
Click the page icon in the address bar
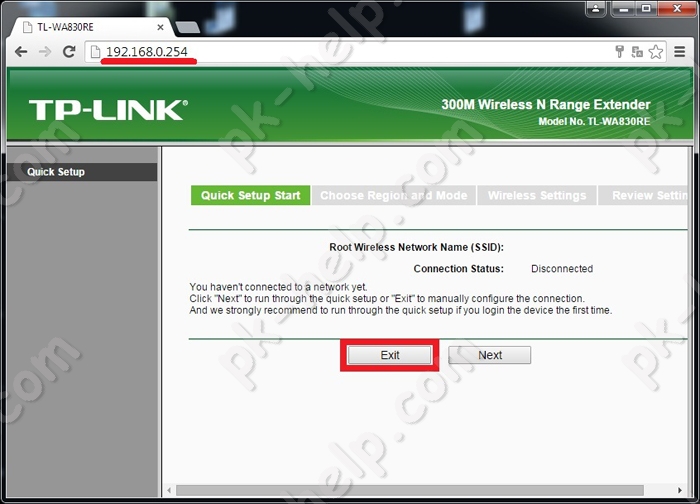[x=95, y=52]
